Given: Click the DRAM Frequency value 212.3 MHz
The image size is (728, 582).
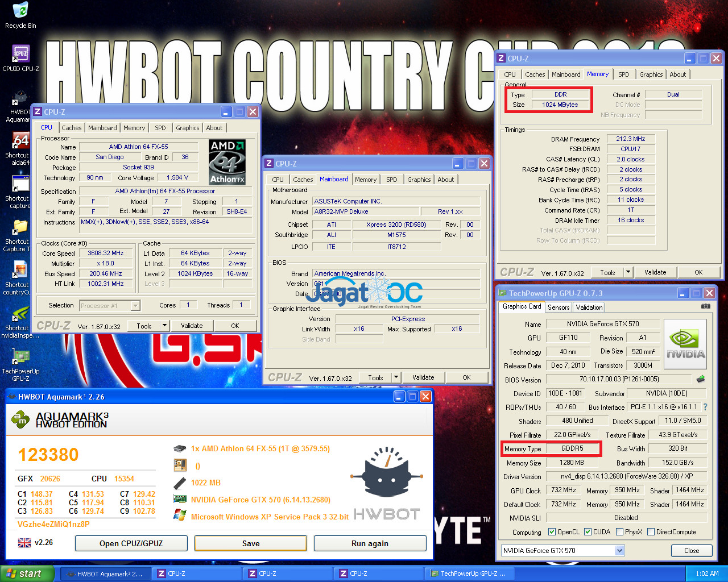Looking at the screenshot, I should coord(631,139).
